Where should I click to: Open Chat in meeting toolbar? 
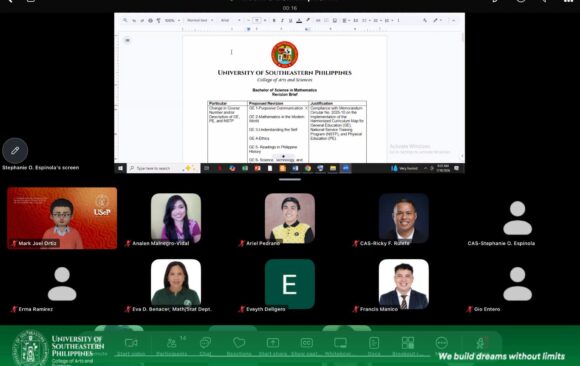(205, 346)
